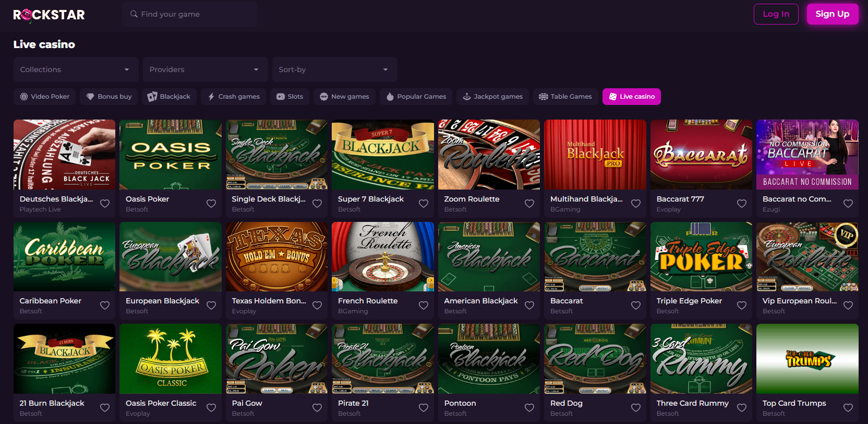Open Red Dog game thumbnail
This screenshot has width=868, height=424.
tap(595, 359)
